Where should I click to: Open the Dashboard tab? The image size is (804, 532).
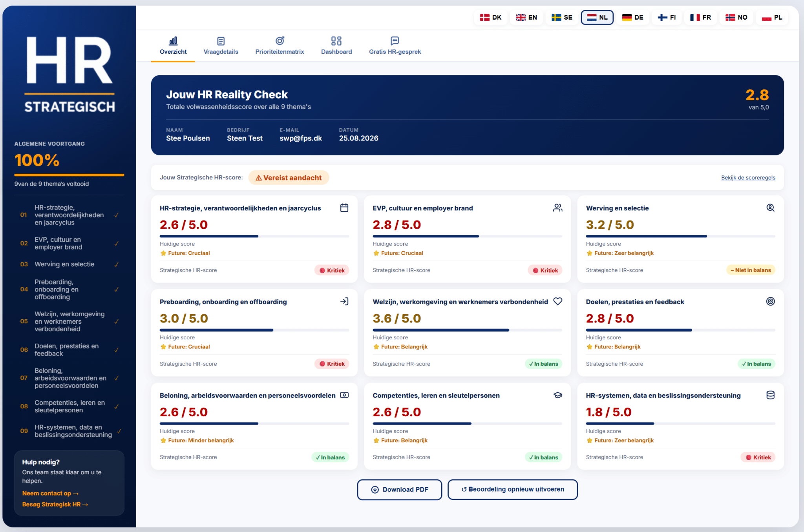click(336, 46)
